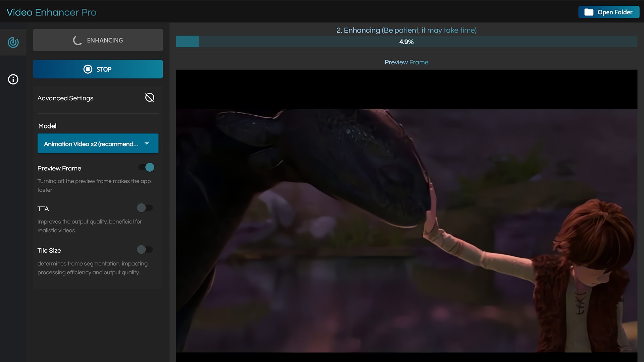
Task: Click 'Improves the output quality' description
Action: 90,226
